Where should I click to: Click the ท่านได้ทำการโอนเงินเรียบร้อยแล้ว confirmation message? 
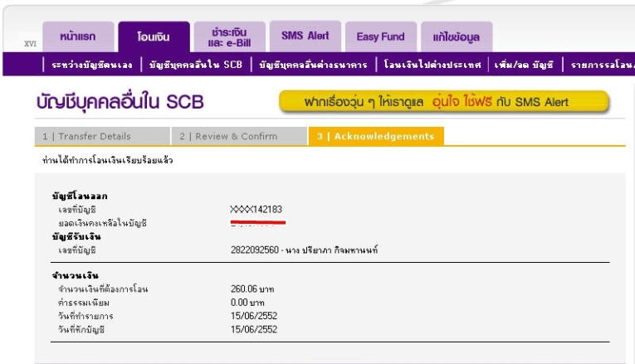(x=108, y=160)
